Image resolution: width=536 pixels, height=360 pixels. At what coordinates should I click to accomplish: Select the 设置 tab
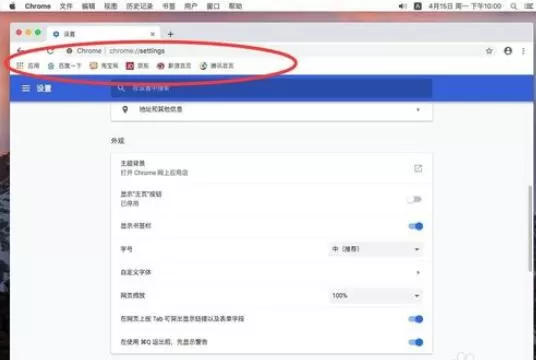[103, 34]
